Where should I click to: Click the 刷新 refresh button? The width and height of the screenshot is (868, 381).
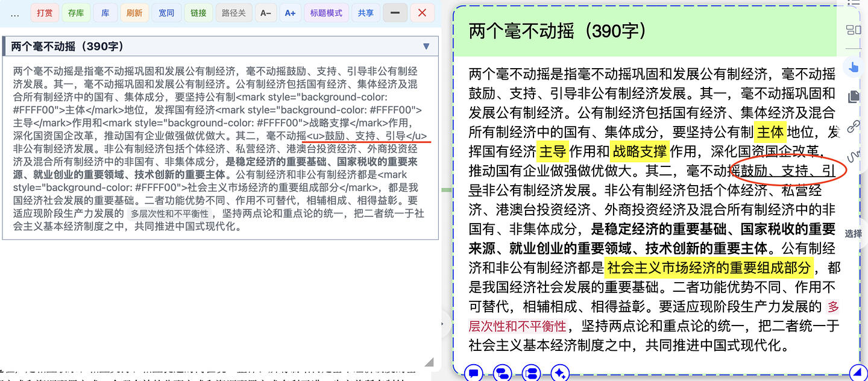click(x=134, y=13)
